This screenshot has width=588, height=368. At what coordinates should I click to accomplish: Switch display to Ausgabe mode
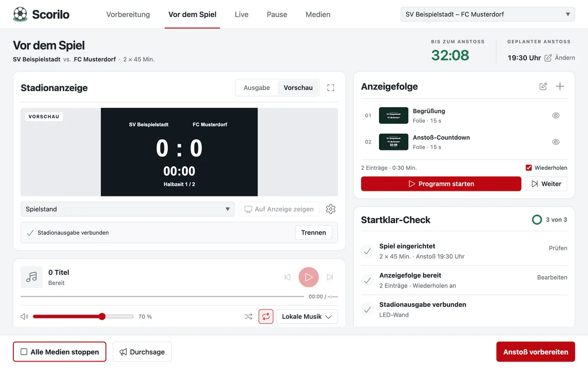click(257, 87)
